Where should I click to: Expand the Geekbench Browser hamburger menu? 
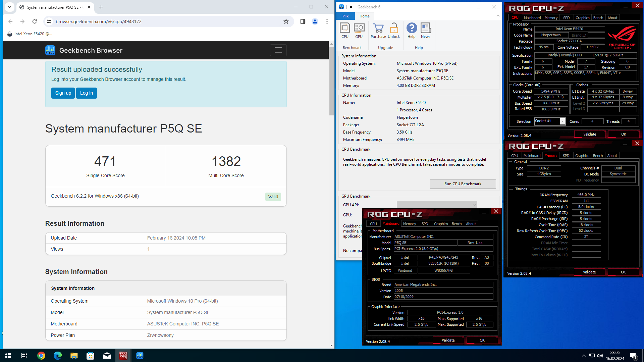pos(278,50)
